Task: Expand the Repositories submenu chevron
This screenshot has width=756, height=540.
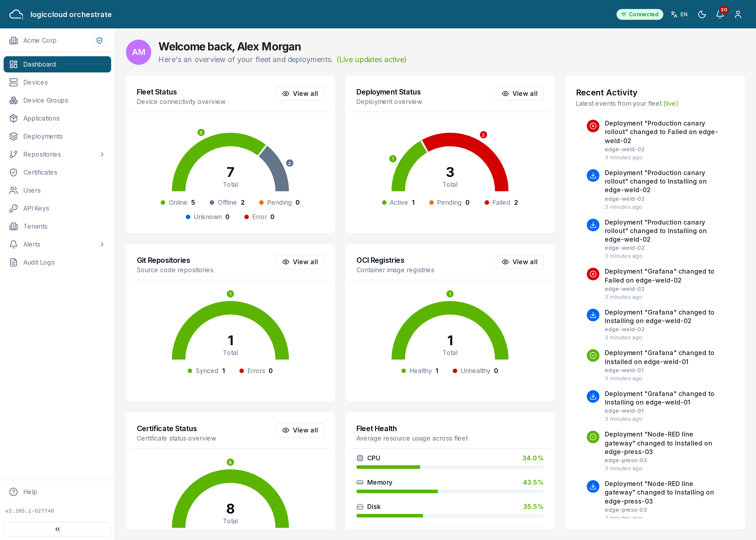Action: 102,154
